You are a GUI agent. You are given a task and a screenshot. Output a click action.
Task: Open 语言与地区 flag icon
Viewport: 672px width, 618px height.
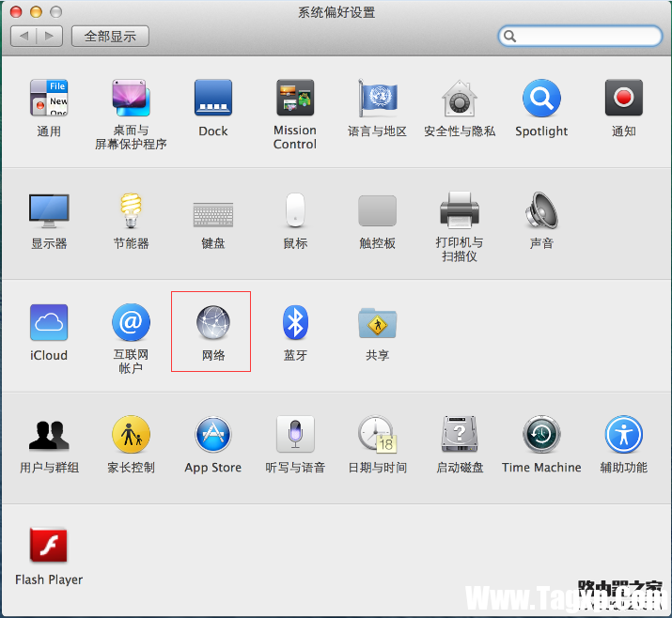378,98
